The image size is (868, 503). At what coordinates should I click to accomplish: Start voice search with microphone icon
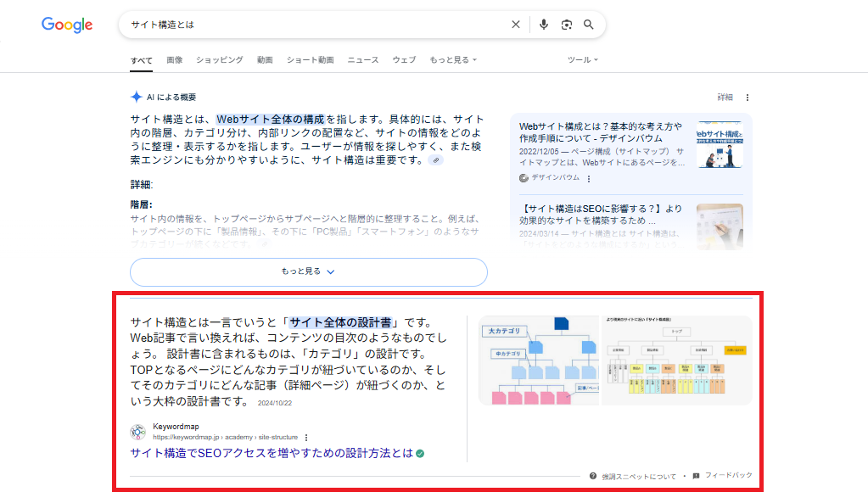[x=544, y=25]
